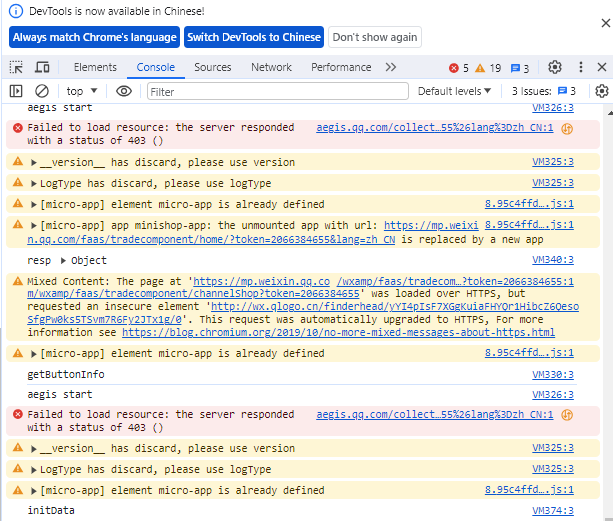Click AI assistance icon on first 403 error
The image size is (613, 521).
(567, 128)
